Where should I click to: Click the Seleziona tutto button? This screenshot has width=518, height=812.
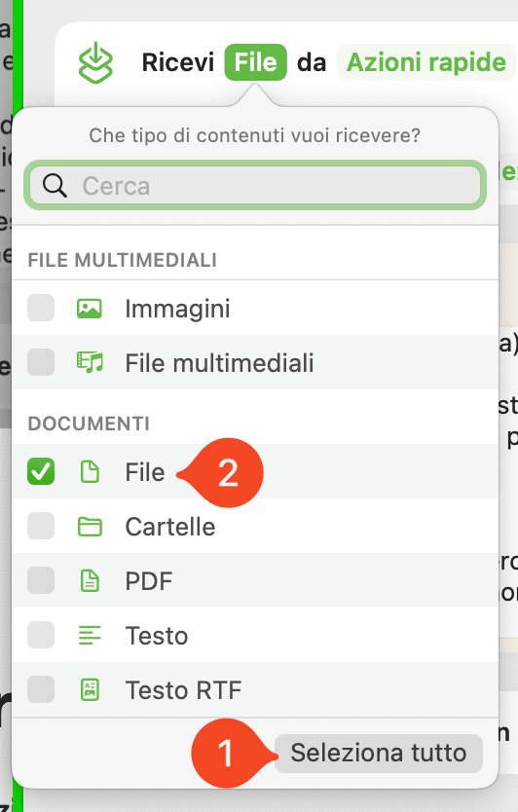(379, 753)
